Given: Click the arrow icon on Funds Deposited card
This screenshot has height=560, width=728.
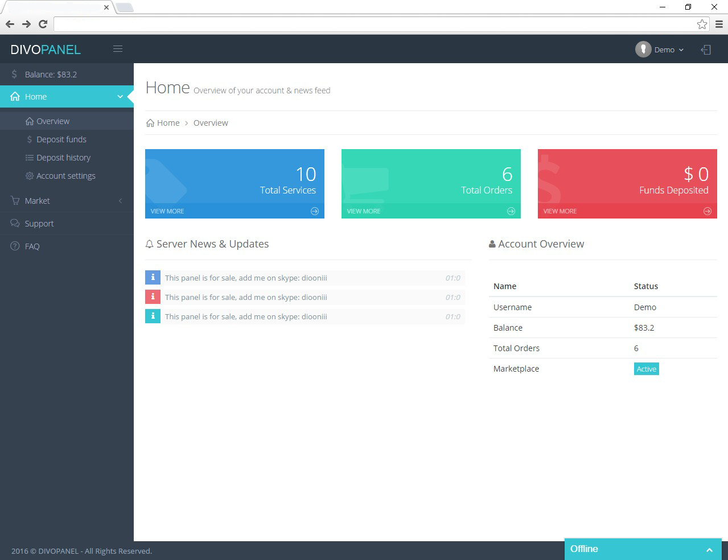Looking at the screenshot, I should [708, 211].
